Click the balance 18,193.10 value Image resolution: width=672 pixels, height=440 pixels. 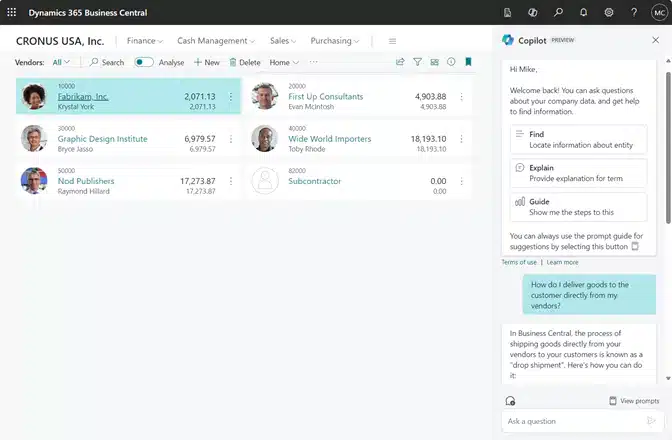(x=428, y=139)
